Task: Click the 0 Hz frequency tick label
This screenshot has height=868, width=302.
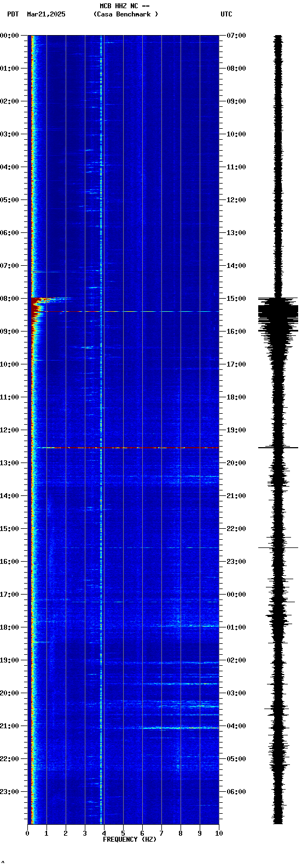Action: (x=27, y=833)
